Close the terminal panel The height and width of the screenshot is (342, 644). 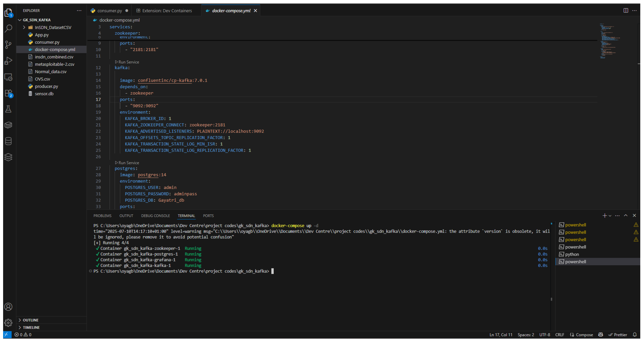click(x=634, y=216)
